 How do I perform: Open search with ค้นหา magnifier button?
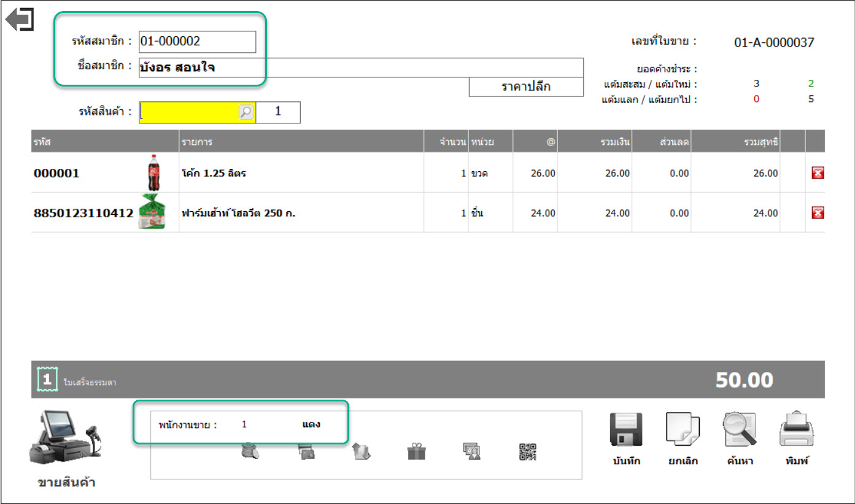739,438
